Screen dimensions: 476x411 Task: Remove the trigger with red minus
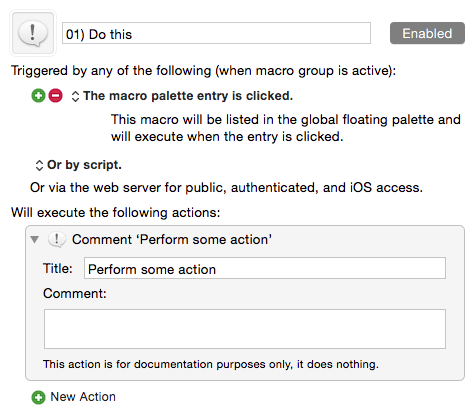55,96
